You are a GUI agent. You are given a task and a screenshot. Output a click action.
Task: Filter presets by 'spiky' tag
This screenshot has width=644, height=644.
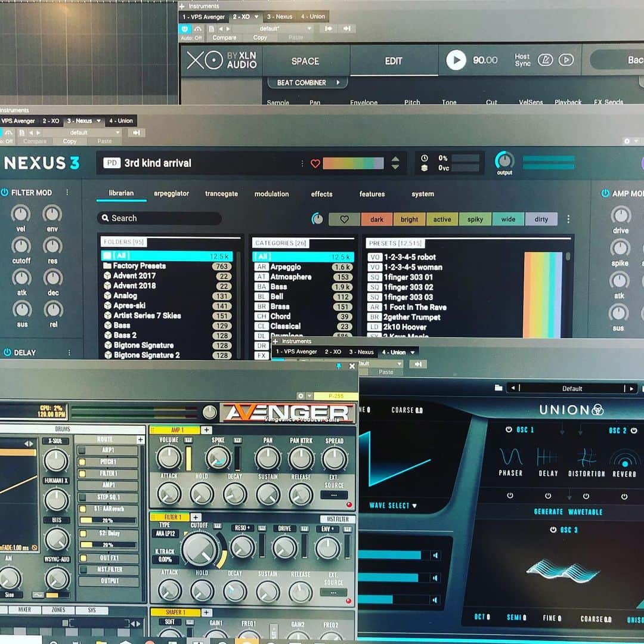click(x=475, y=219)
